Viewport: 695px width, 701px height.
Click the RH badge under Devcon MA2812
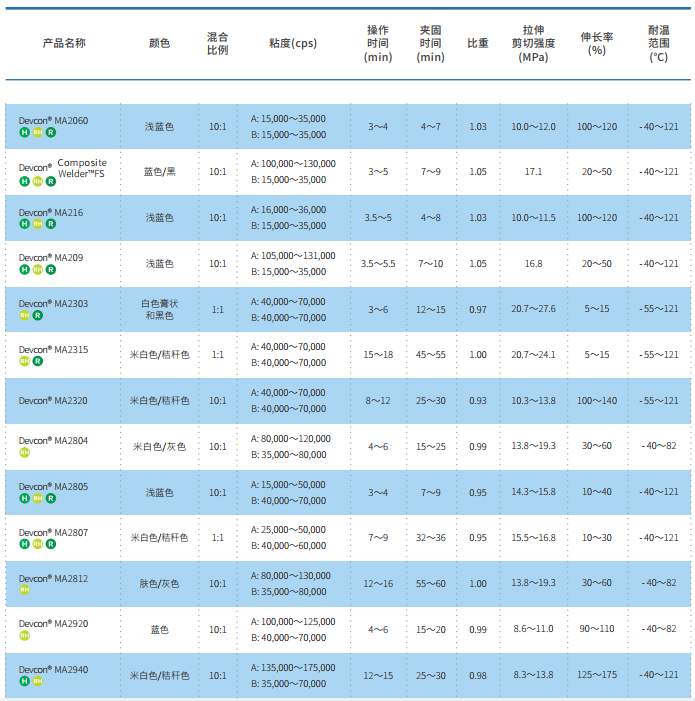25,590
